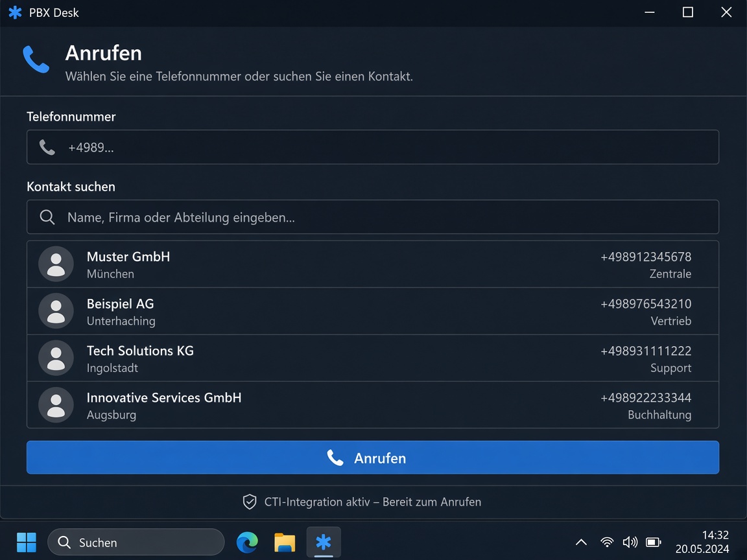
Task: Click phone number +498912345678
Action: point(646,257)
